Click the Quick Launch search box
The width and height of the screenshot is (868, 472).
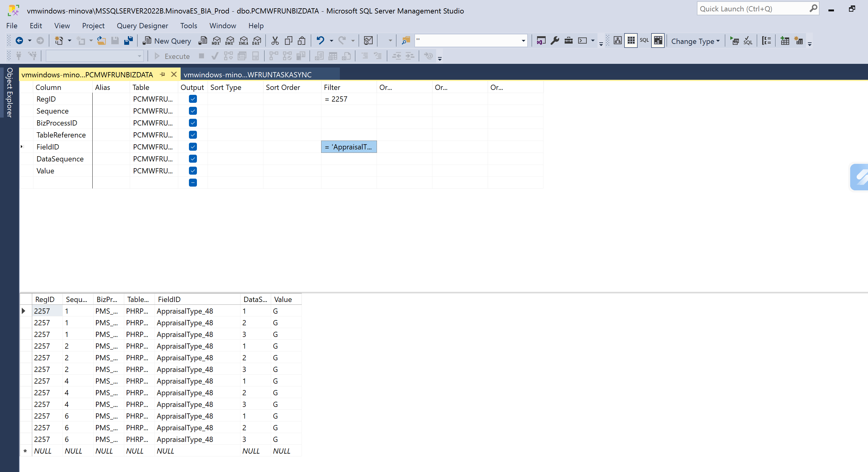point(753,9)
